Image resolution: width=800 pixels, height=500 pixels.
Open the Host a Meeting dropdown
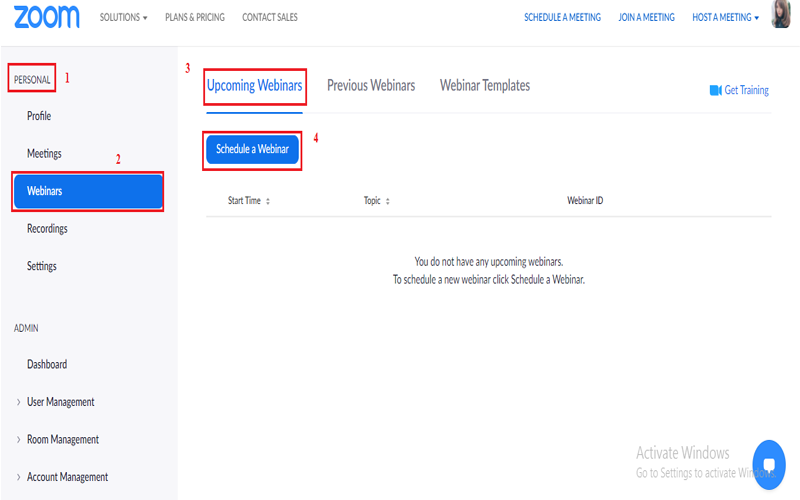[x=726, y=17]
